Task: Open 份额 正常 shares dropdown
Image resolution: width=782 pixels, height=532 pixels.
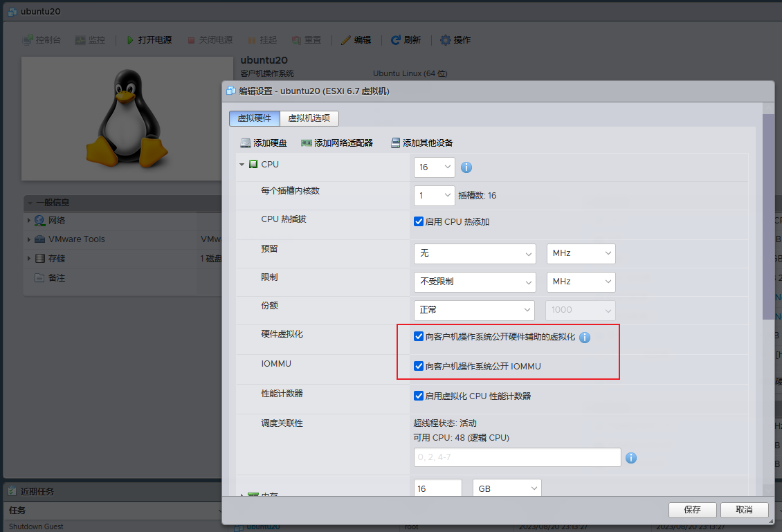Action: coord(474,311)
